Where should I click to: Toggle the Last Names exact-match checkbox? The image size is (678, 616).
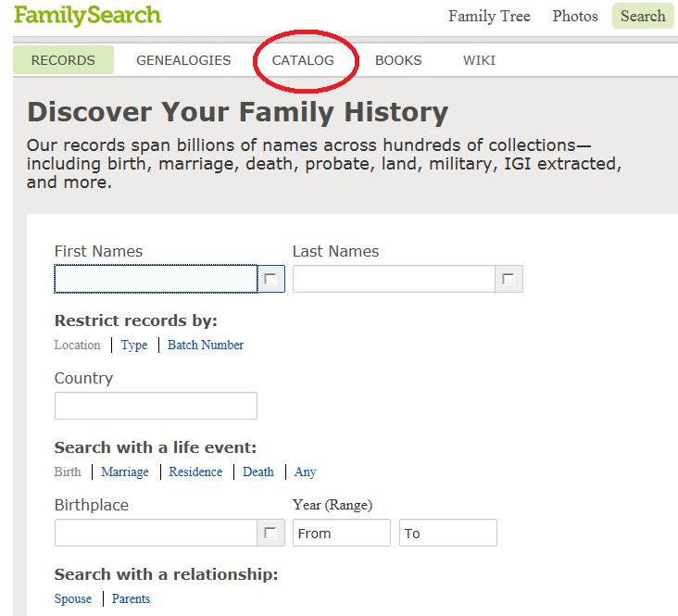pyautogui.click(x=508, y=278)
